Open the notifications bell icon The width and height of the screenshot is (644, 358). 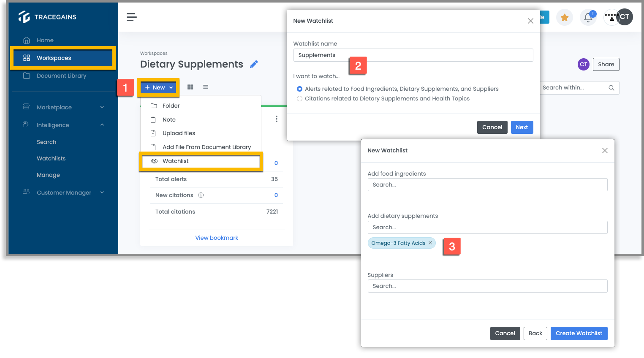(588, 17)
